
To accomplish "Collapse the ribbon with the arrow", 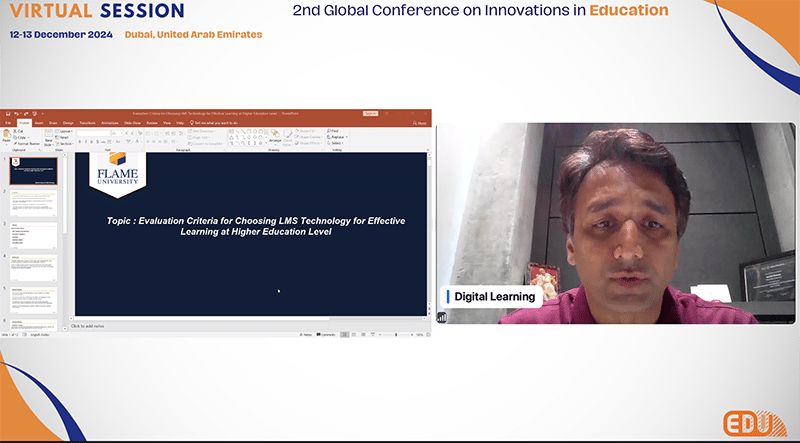I will point(428,150).
